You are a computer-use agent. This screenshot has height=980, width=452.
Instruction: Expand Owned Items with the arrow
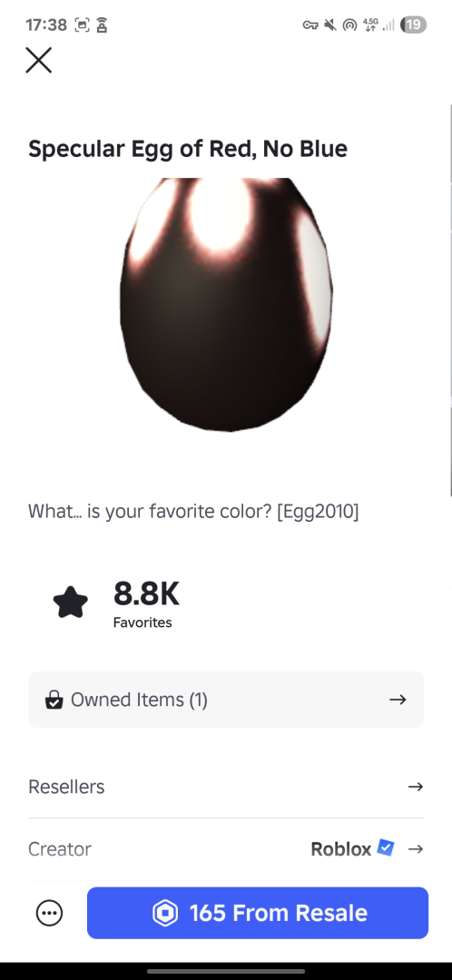point(398,700)
